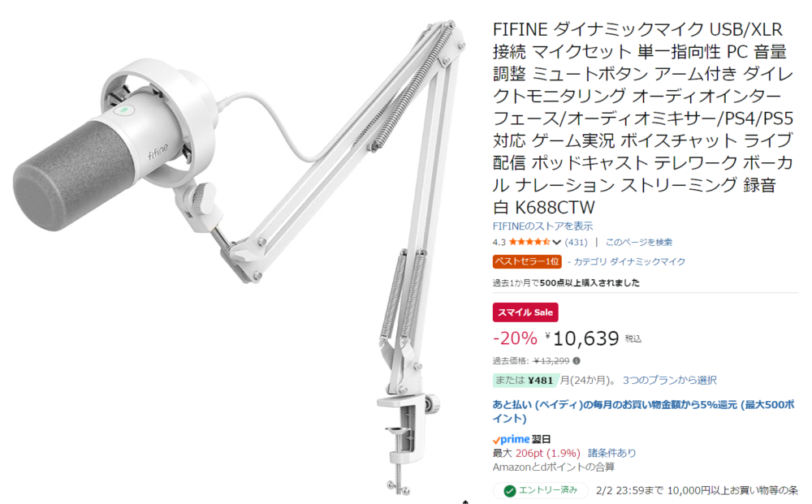Image resolution: width=812 pixels, height=504 pixels.
Task: Click the エントリー済み pill button
Action: click(x=540, y=490)
